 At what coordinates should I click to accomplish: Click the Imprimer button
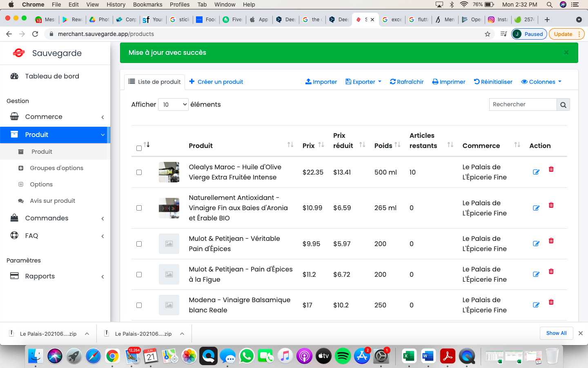coord(449,82)
